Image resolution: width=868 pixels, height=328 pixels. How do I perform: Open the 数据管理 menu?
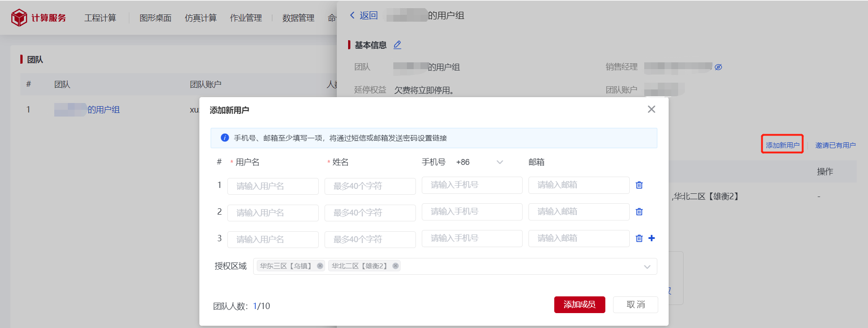click(298, 18)
